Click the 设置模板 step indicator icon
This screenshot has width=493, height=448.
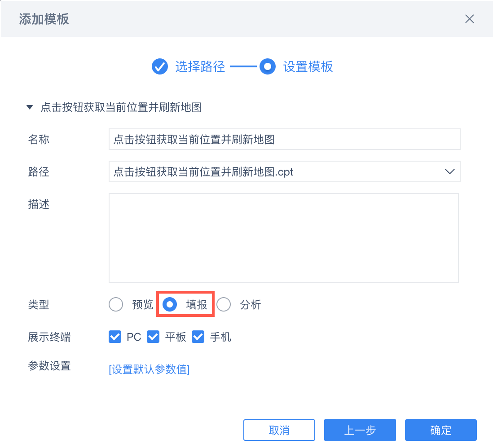click(x=268, y=67)
